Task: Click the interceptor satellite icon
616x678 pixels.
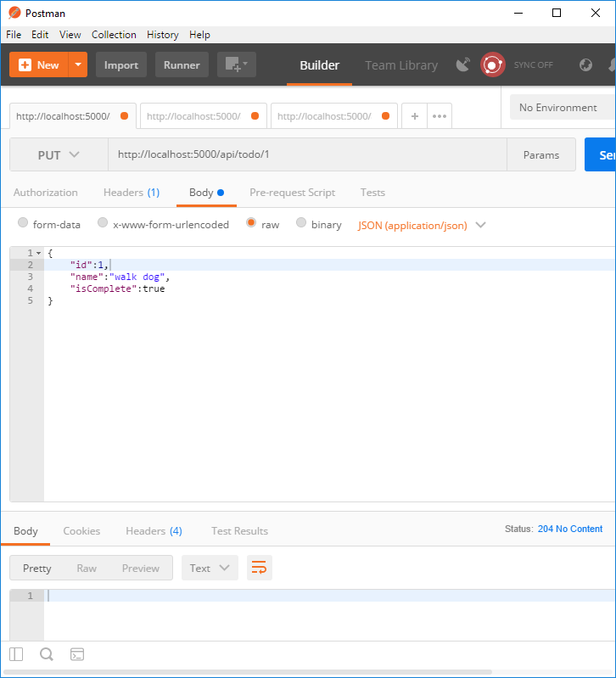Action: pos(463,64)
